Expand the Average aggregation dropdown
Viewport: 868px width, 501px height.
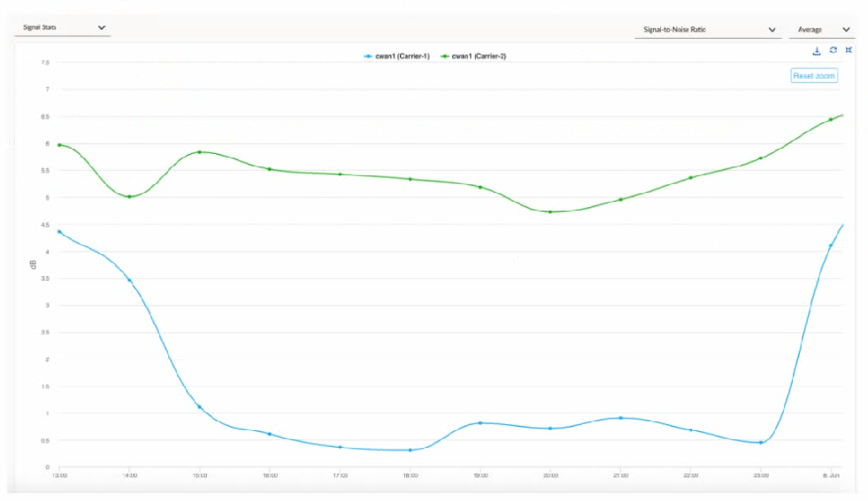[x=823, y=30]
